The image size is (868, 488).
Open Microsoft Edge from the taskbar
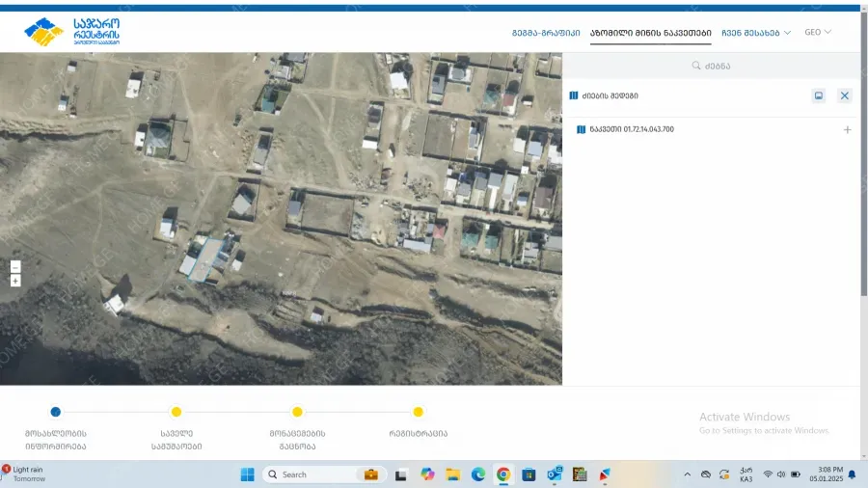(x=478, y=474)
